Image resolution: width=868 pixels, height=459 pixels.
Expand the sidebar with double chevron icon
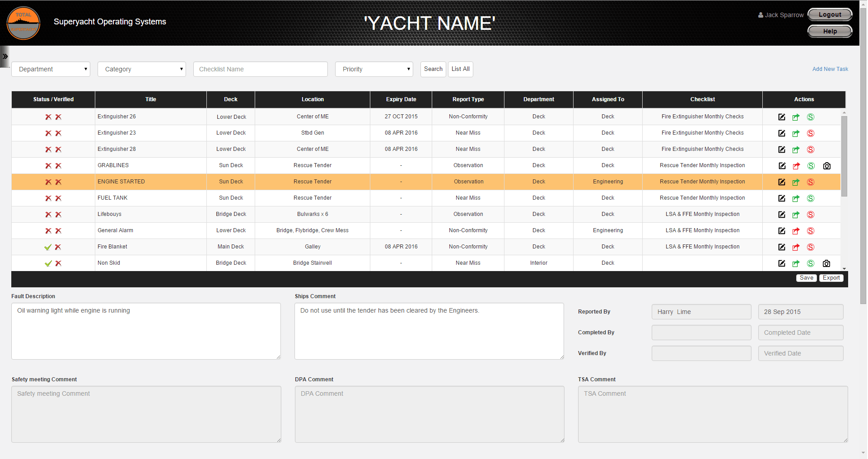pyautogui.click(x=5, y=56)
